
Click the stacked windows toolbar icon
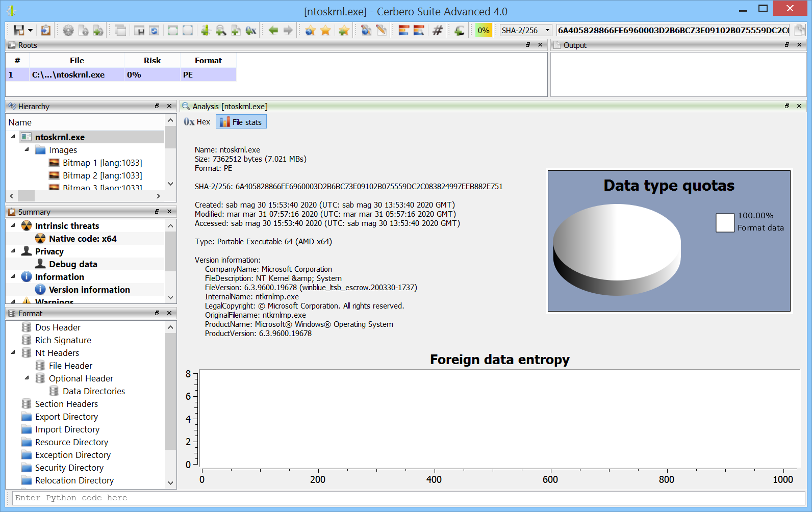(120, 30)
